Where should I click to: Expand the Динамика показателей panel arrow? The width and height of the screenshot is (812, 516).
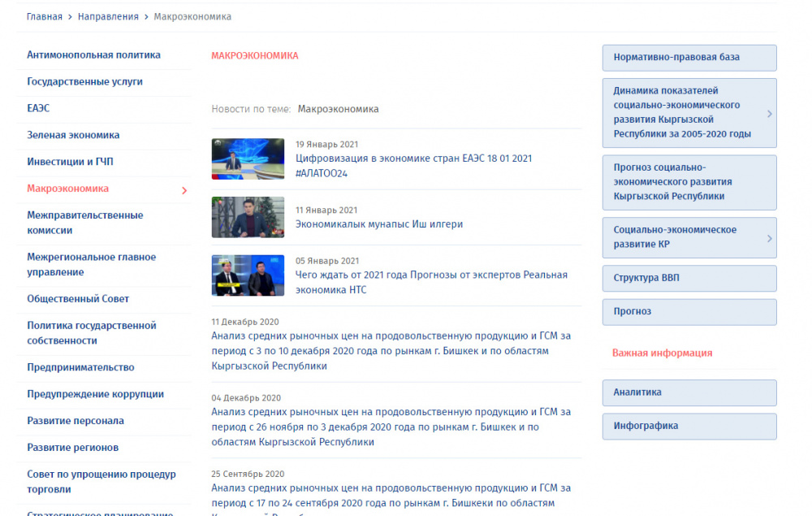coord(769,114)
